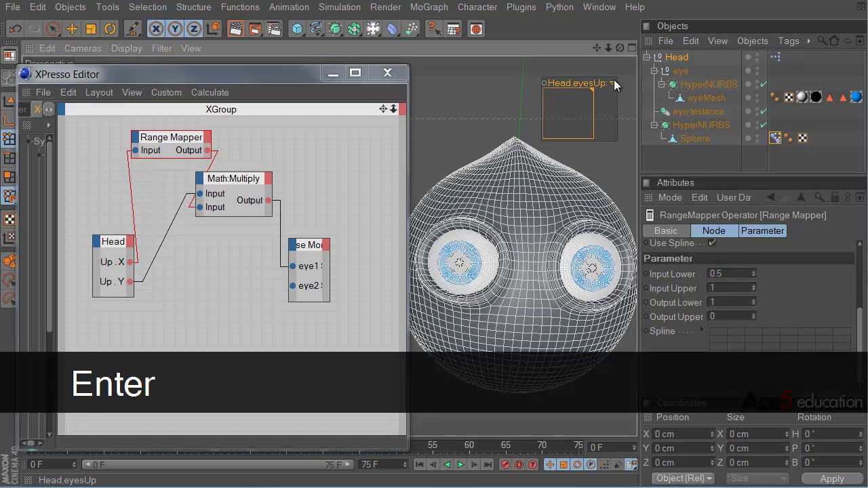This screenshot has width=868, height=488.
Task: Open the MoGraph menu
Action: (x=429, y=7)
